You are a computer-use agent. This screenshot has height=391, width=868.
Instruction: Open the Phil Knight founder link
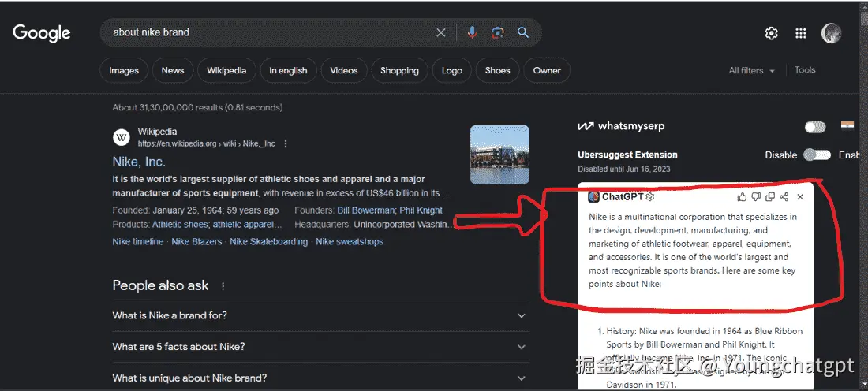point(421,210)
